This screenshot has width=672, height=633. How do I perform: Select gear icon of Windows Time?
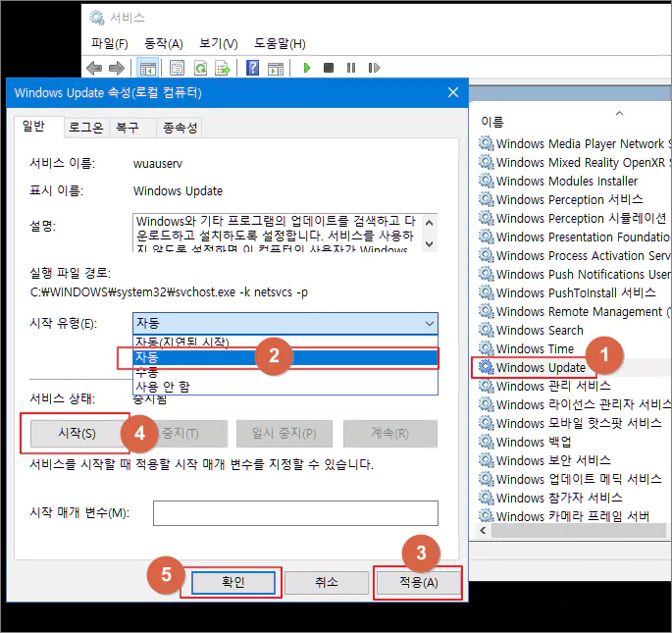486,348
